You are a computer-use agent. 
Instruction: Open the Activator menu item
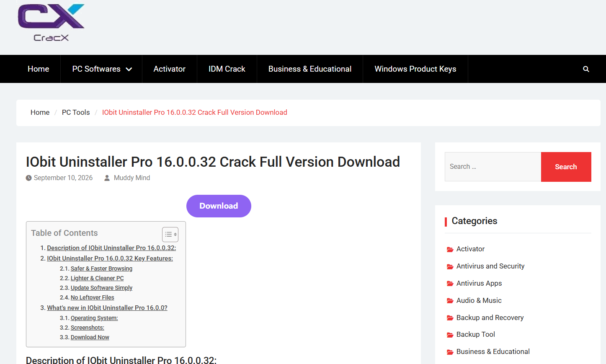point(170,69)
